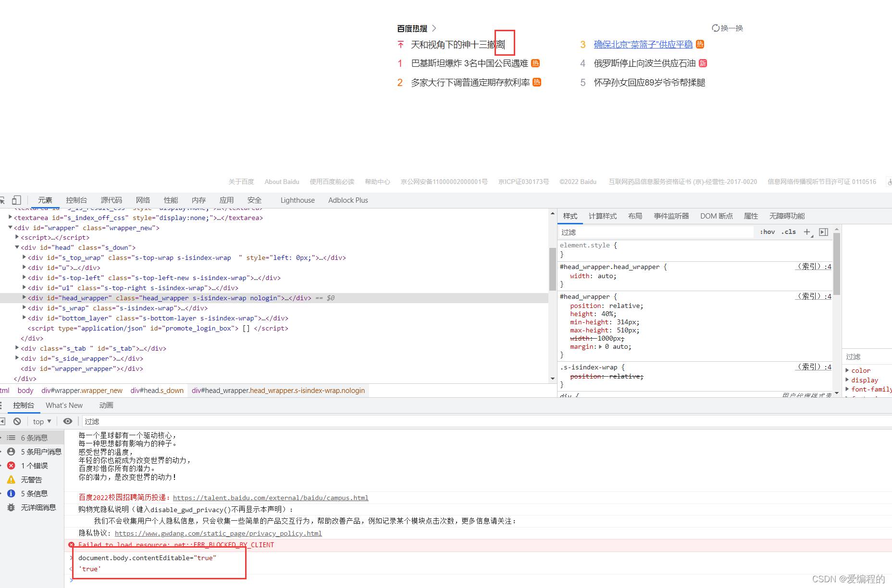Open the 动画 drawer tab

(106, 405)
